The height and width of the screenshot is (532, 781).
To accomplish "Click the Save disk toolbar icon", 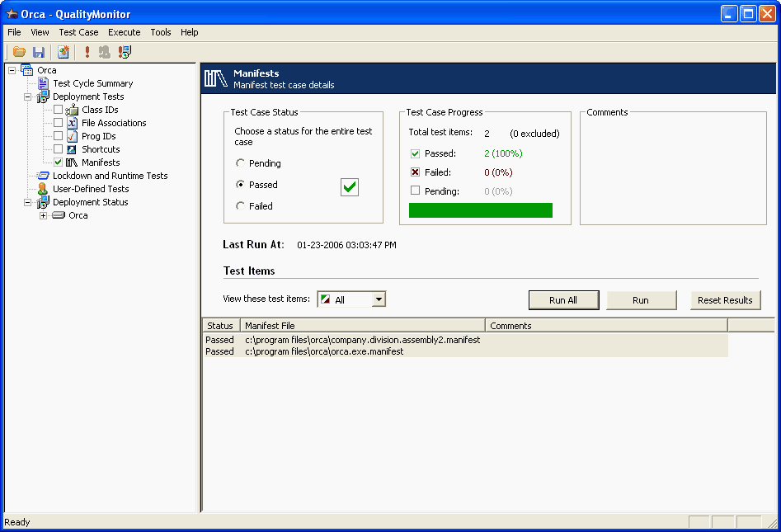I will pyautogui.click(x=38, y=52).
